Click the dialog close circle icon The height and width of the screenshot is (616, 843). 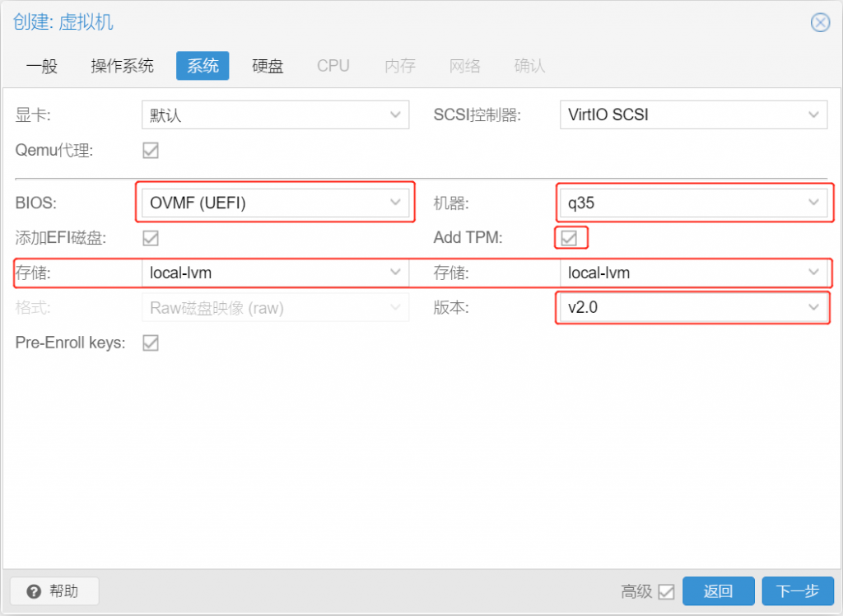tap(820, 22)
